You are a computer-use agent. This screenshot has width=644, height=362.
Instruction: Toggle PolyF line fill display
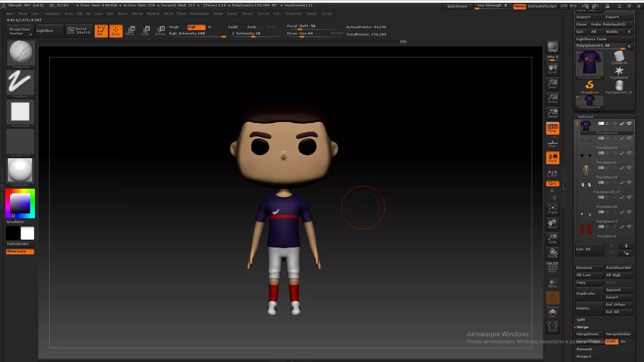click(552, 268)
